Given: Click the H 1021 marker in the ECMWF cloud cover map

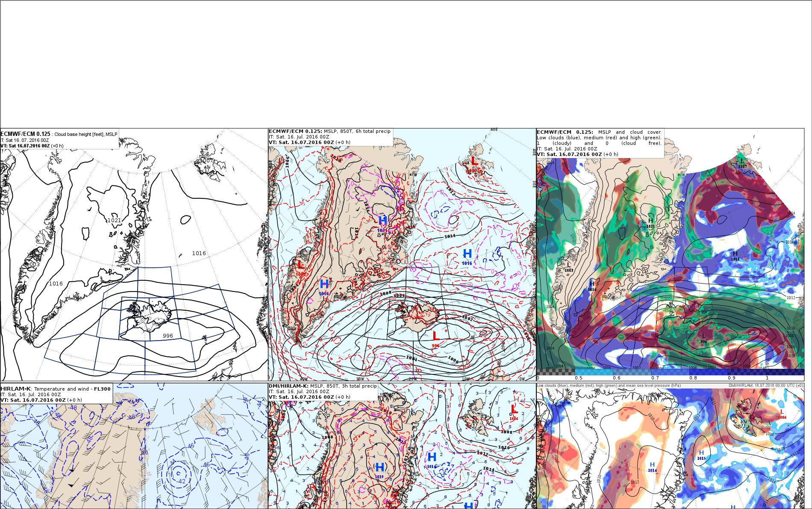Looking at the screenshot, I should coord(650,223).
